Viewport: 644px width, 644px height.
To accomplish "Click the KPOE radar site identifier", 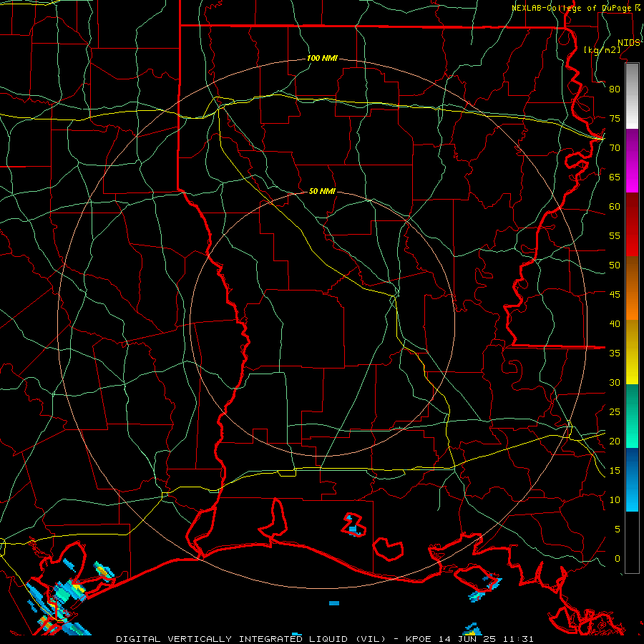I will click(x=418, y=639).
